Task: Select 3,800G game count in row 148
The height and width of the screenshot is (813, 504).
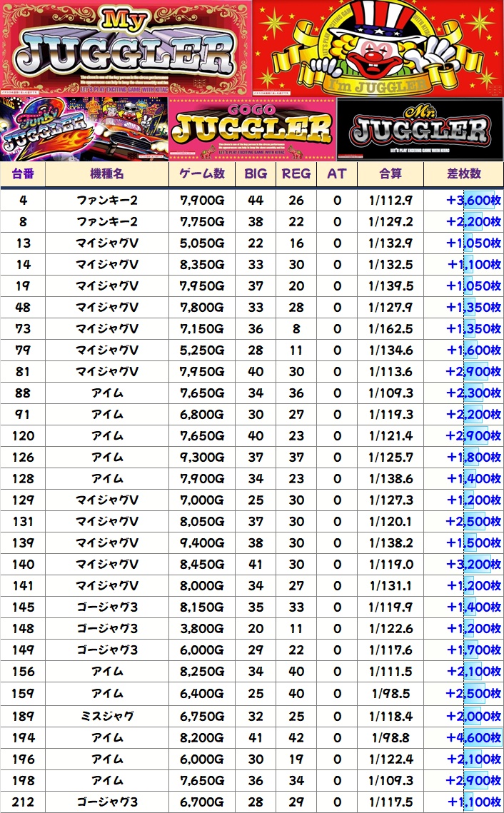Action: (x=202, y=629)
